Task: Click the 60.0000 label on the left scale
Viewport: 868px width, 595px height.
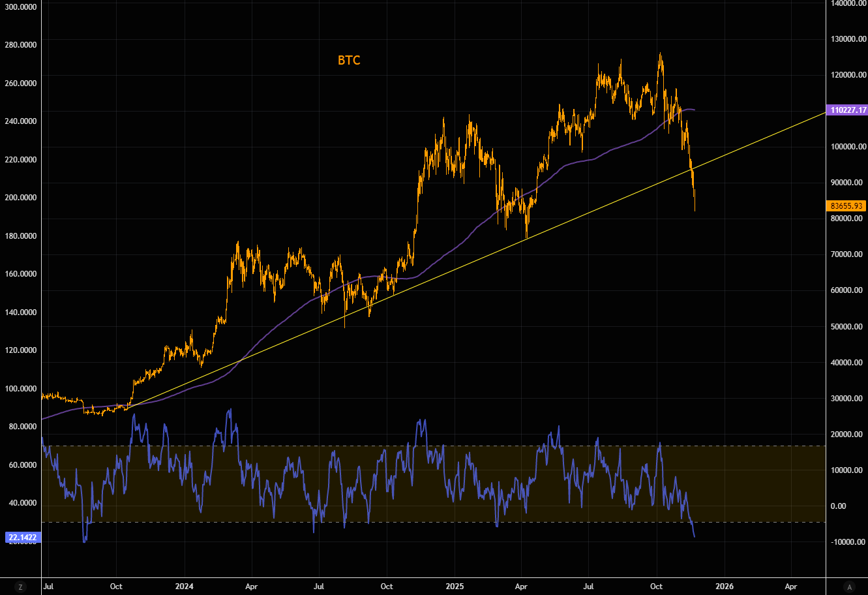Action: click(22, 465)
